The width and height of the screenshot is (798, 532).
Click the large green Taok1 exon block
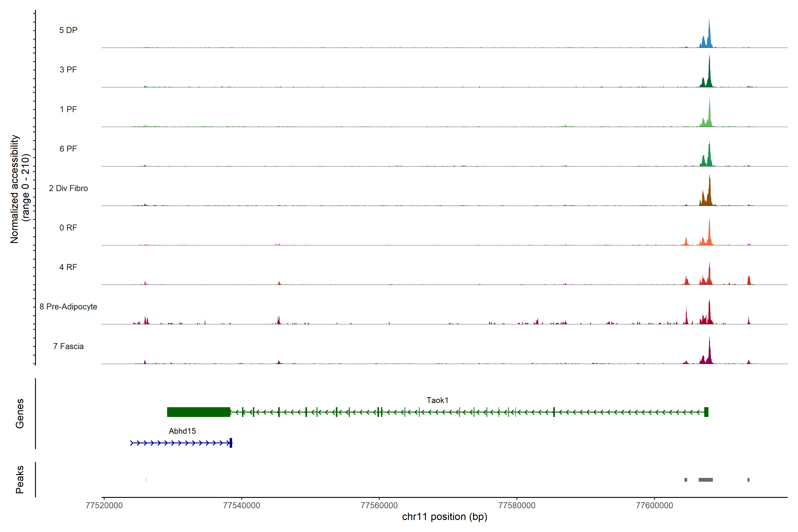pyautogui.click(x=198, y=412)
